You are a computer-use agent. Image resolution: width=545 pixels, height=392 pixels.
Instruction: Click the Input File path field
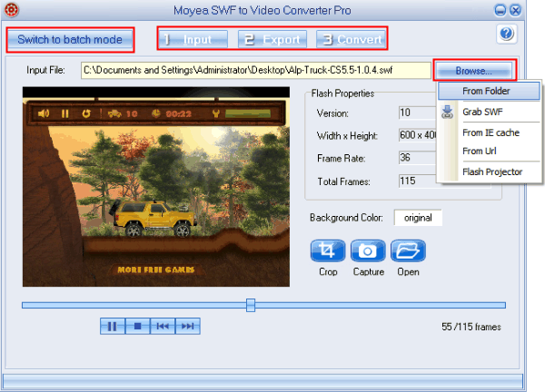click(256, 71)
